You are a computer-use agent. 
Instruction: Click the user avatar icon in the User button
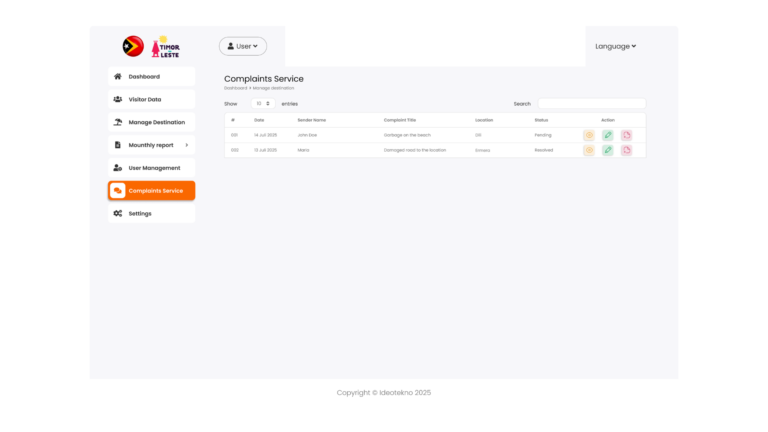[230, 46]
